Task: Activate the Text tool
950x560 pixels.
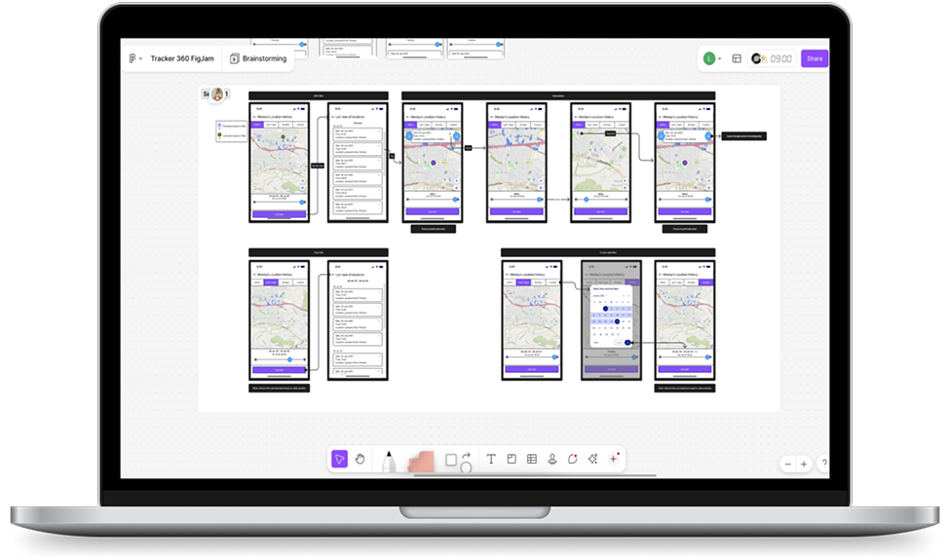Action: (x=491, y=460)
